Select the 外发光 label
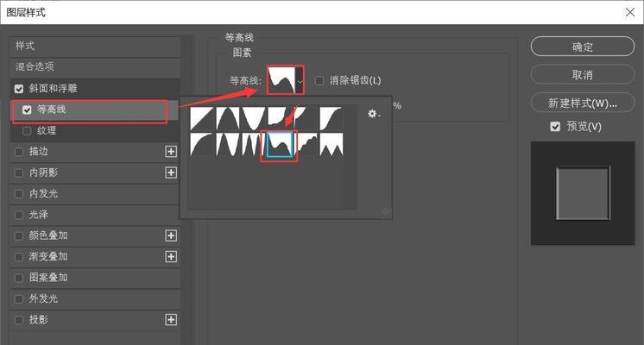Screen dimensions: 644x345 pos(43,298)
